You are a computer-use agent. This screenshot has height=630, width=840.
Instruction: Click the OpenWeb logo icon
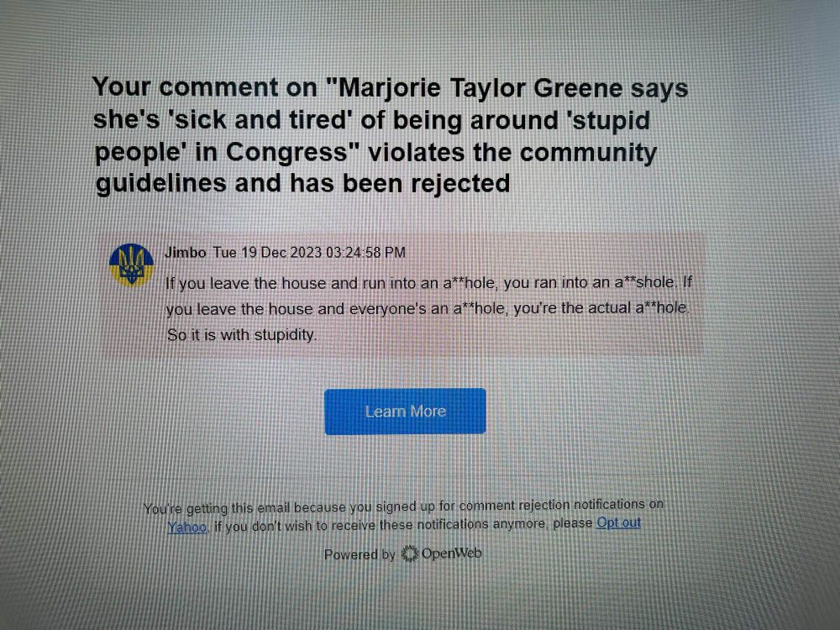coord(410,554)
